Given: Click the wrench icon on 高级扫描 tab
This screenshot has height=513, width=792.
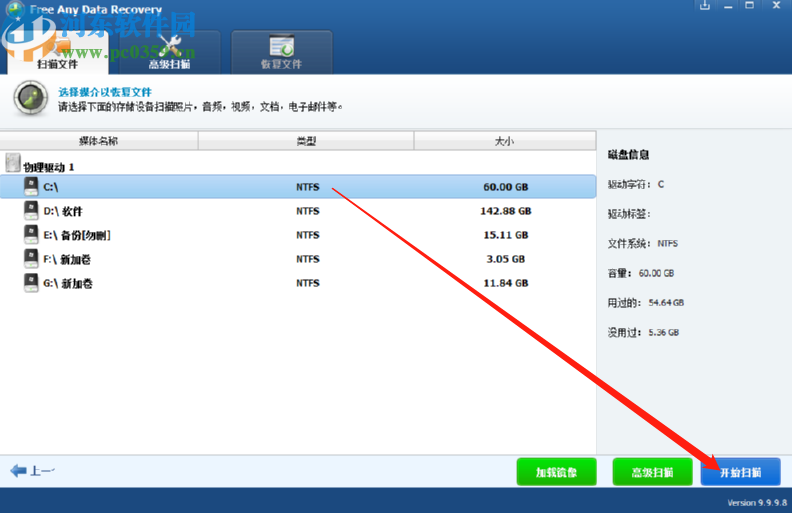Looking at the screenshot, I should (x=169, y=46).
